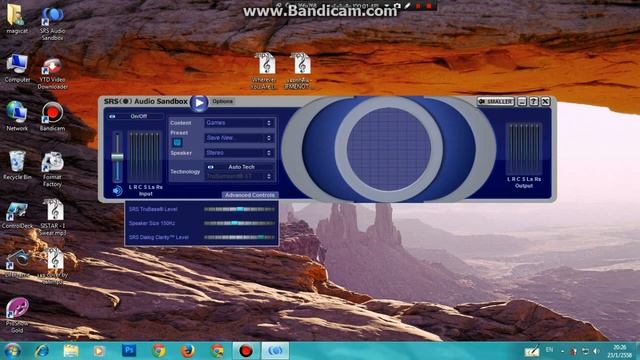Select the SISTAR mp3 file icon
Viewport: 640px width, 360px height.
53,218
